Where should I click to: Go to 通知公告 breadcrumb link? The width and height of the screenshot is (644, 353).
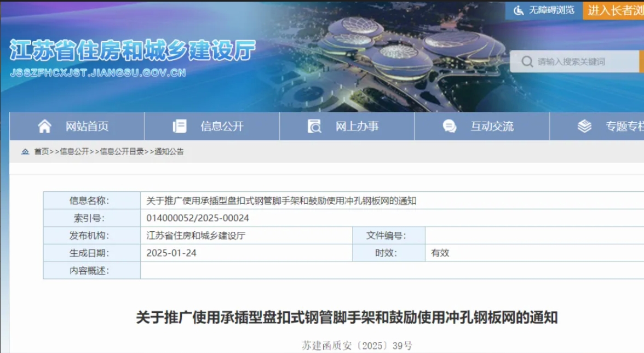click(x=169, y=152)
